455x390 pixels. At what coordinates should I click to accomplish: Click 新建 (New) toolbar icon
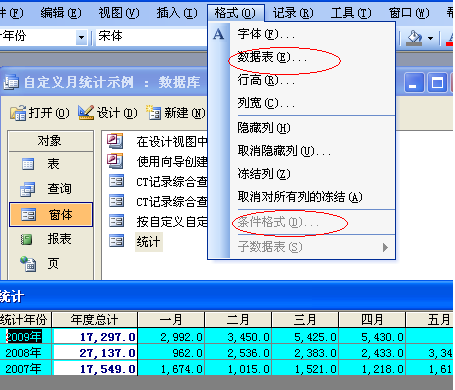(154, 113)
